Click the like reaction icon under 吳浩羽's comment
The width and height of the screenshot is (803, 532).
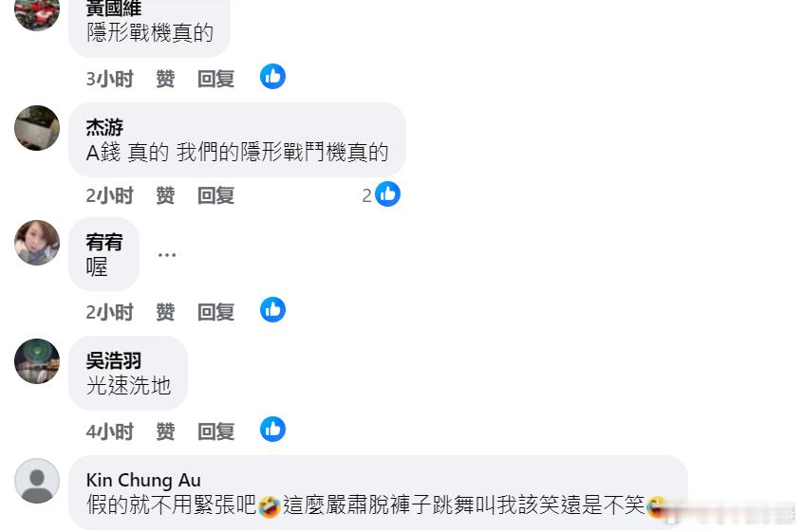point(272,430)
